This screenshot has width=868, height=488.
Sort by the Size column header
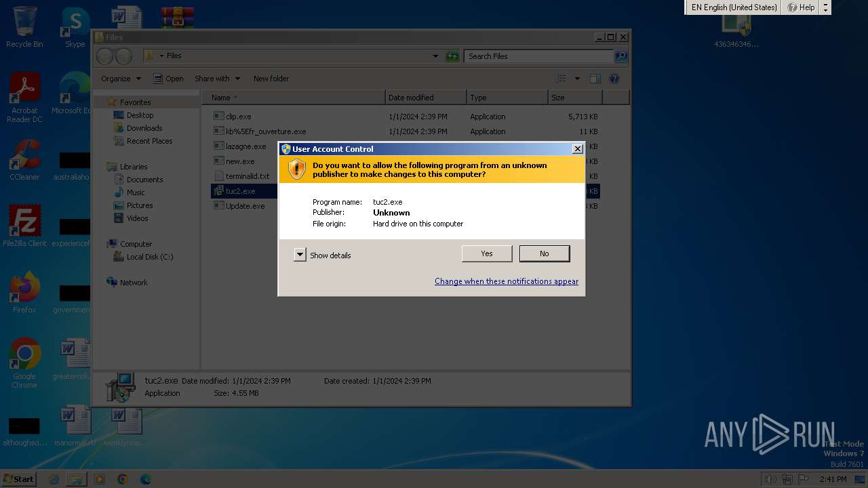575,98
